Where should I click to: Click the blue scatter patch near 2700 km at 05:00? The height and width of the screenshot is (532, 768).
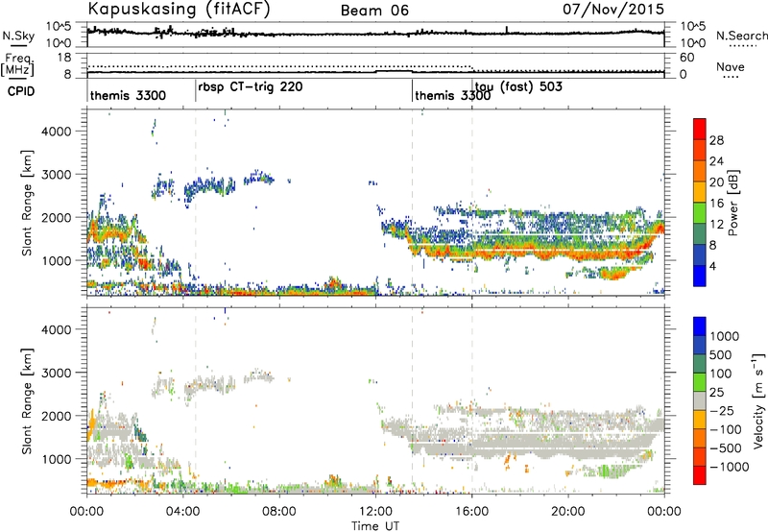coord(209,187)
